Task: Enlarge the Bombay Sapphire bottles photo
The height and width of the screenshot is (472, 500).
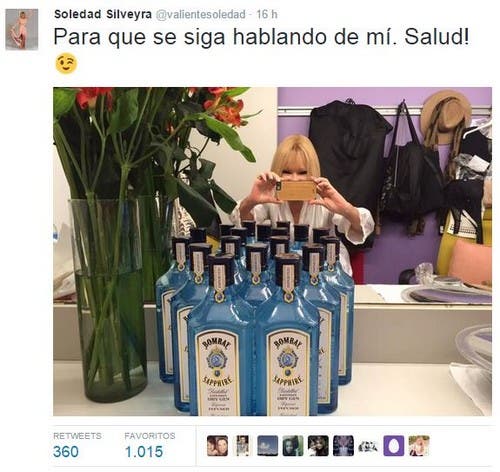Action: [272, 251]
